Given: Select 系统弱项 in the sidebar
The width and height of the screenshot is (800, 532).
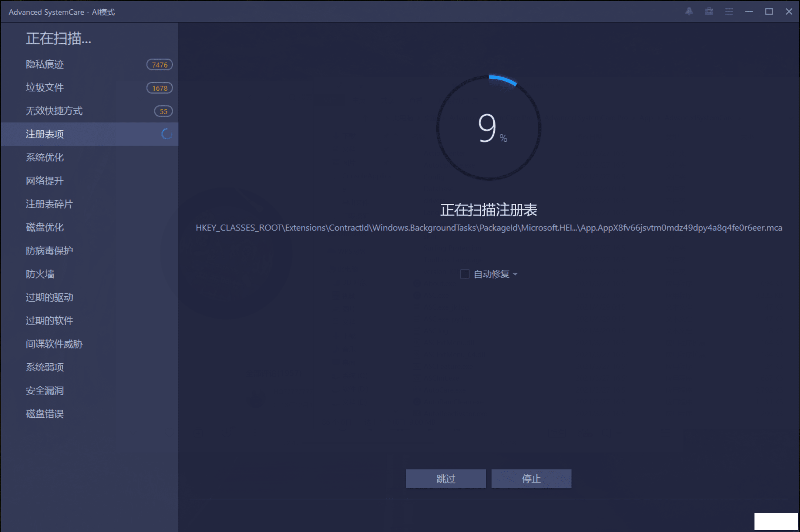Looking at the screenshot, I should click(90, 367).
